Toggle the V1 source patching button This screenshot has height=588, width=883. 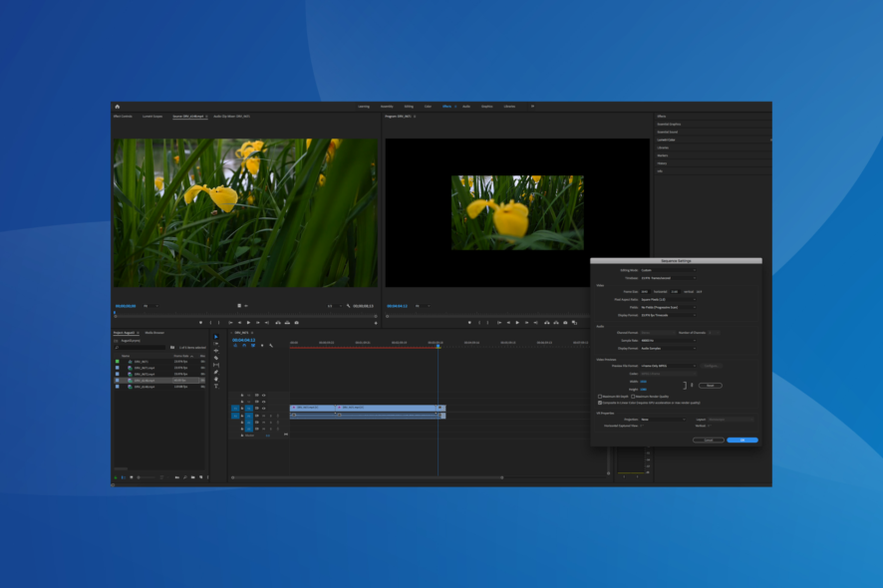coord(235,409)
